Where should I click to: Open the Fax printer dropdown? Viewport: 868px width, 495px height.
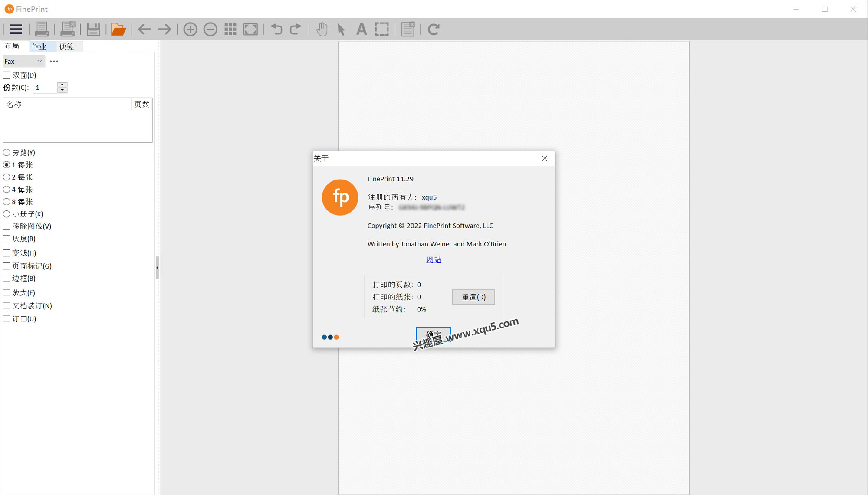click(x=23, y=61)
